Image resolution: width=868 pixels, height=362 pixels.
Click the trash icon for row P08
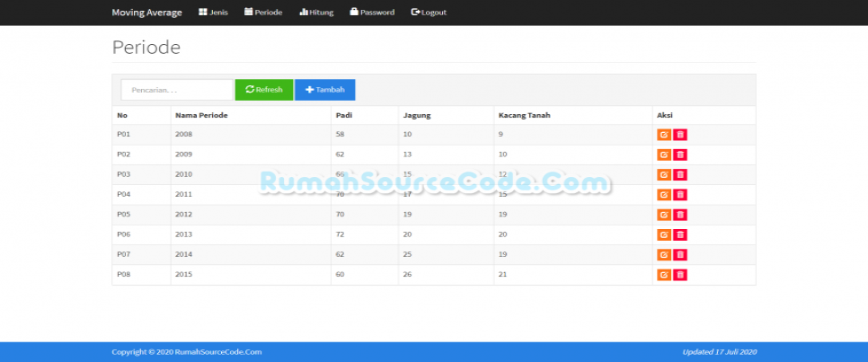pos(680,275)
